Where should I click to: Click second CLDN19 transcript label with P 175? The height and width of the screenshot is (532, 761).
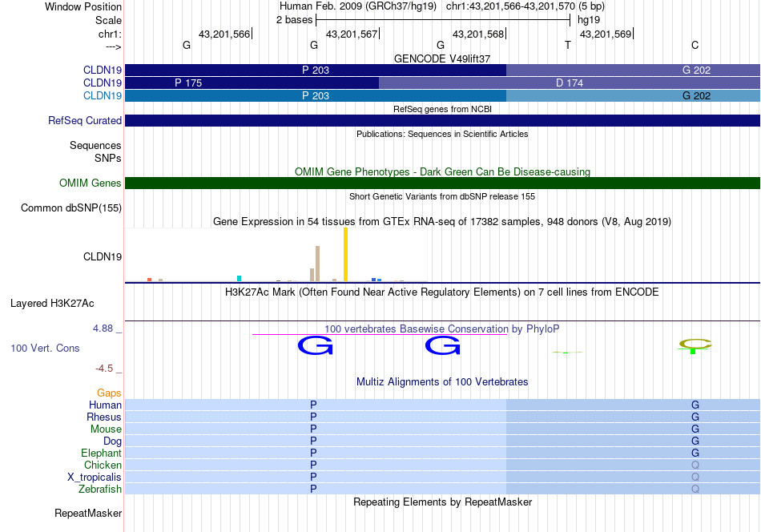tap(103, 83)
